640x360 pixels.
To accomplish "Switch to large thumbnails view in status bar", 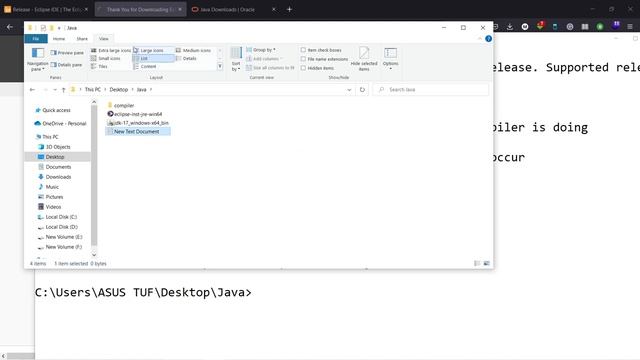I will pos(487,263).
